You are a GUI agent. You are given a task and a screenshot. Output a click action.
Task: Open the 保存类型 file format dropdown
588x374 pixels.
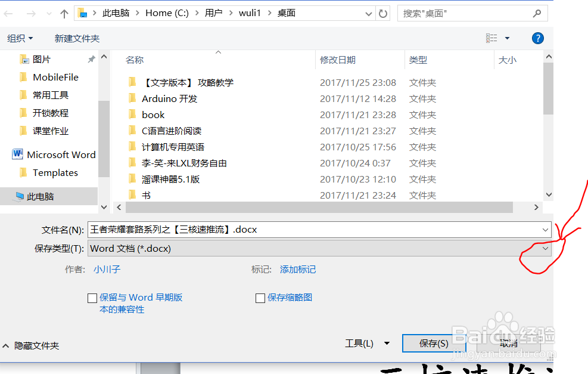546,248
